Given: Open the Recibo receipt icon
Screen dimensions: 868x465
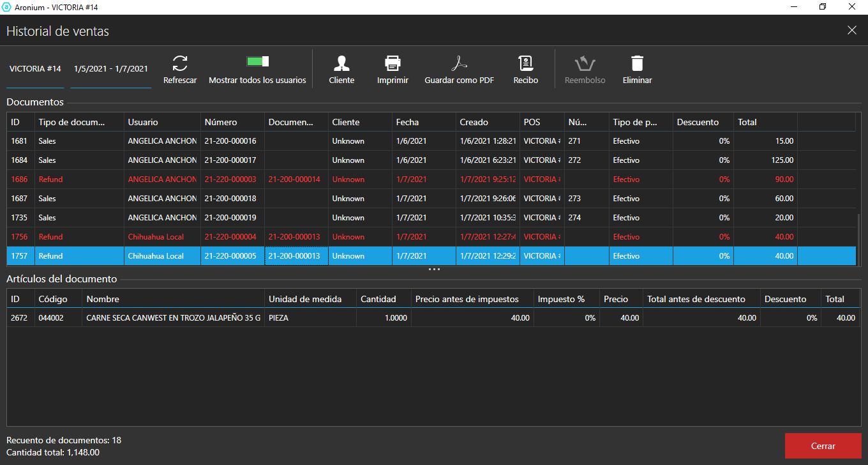Looking at the screenshot, I should 525,63.
